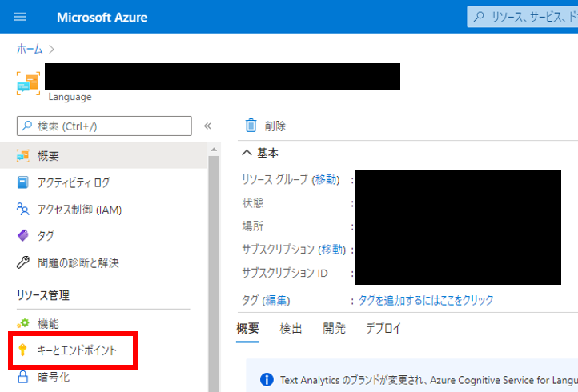Click the padlock 暗号化 icon
This screenshot has height=392, width=578.
click(23, 377)
